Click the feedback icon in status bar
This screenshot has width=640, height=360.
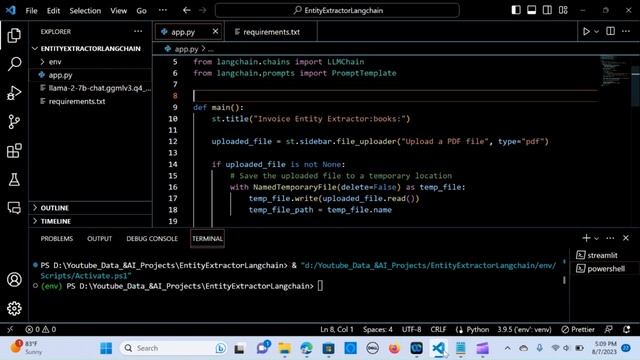click(x=609, y=329)
